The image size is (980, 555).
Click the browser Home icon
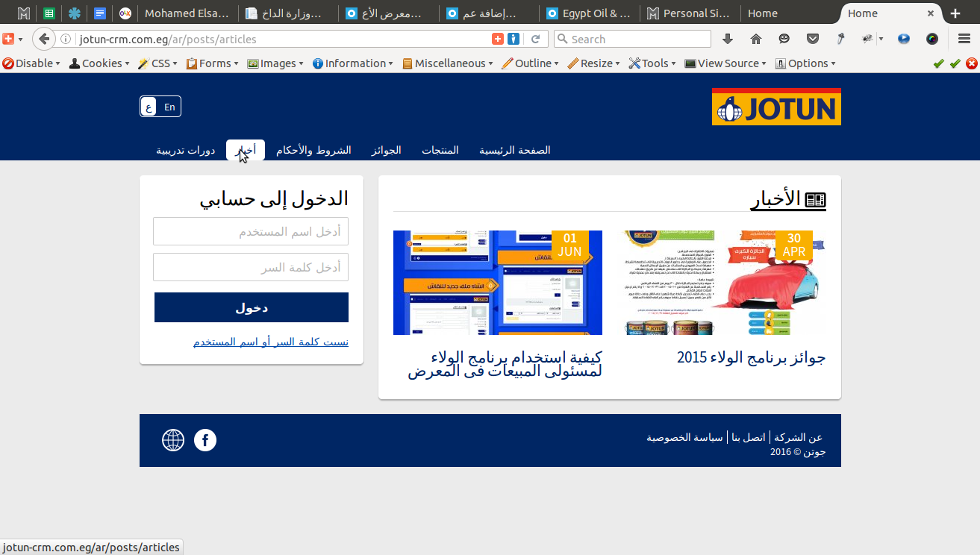pyautogui.click(x=755, y=39)
